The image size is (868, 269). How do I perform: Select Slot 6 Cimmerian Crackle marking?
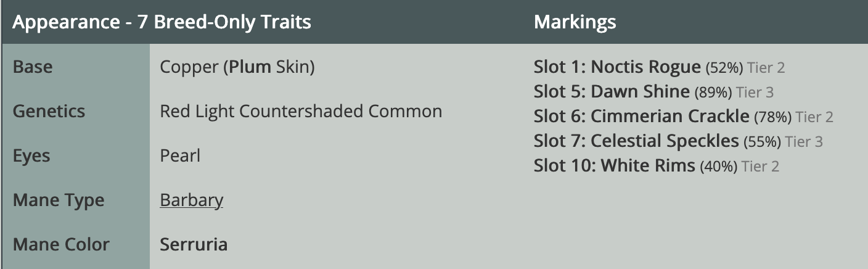pos(641,117)
